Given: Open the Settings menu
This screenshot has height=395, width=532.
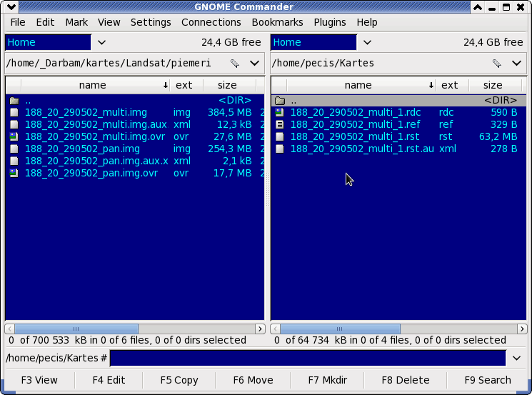Looking at the screenshot, I should (151, 22).
